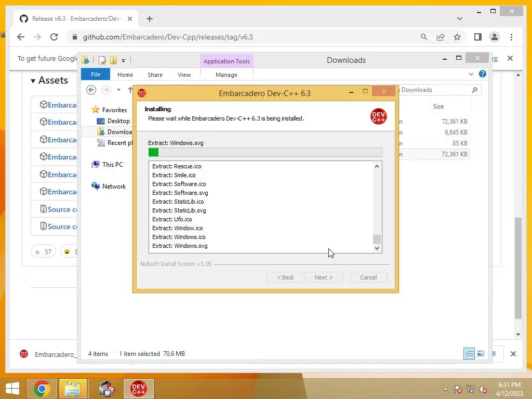Bookmark this page with the star icon

[457, 37]
